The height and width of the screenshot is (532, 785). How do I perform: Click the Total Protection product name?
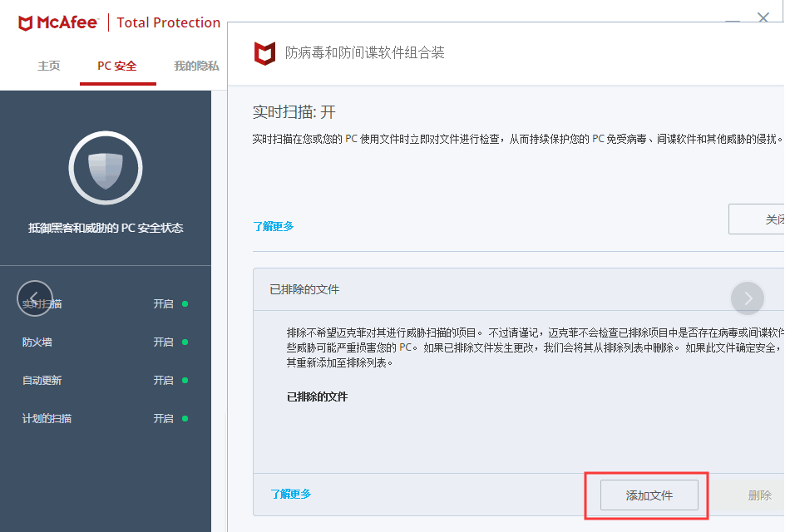(169, 22)
